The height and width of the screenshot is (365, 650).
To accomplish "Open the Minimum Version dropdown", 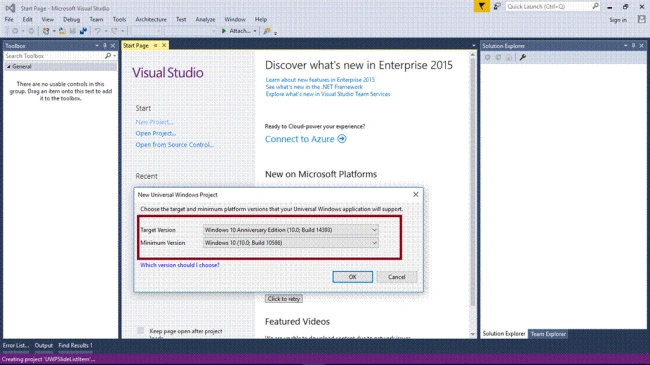I will click(374, 243).
